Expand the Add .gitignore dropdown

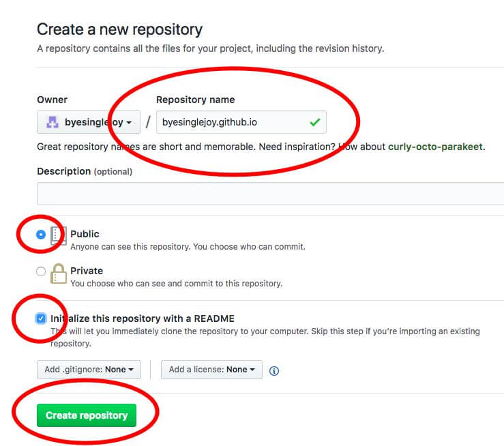pos(88,370)
